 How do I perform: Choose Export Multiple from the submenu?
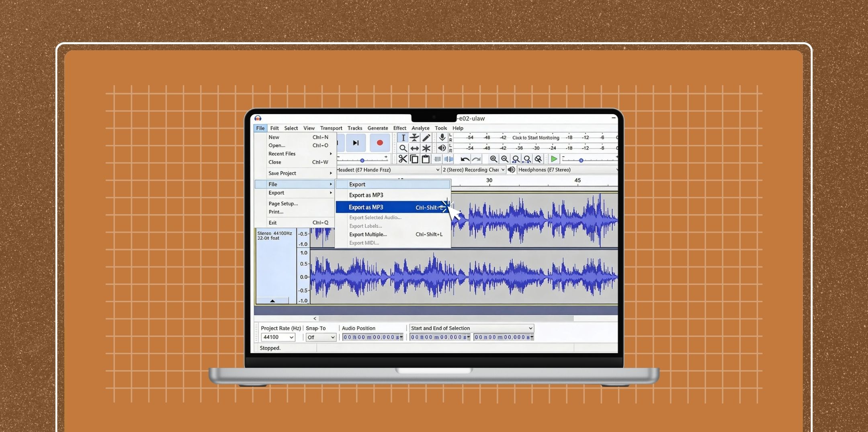(x=368, y=234)
